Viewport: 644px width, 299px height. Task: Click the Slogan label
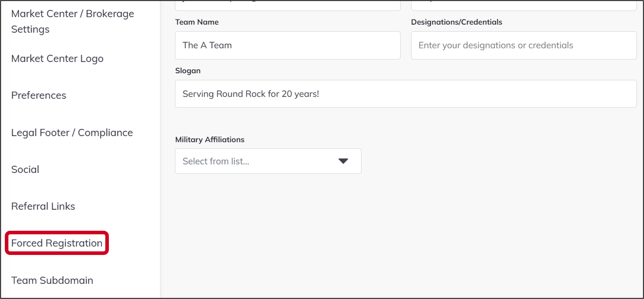[x=188, y=71]
